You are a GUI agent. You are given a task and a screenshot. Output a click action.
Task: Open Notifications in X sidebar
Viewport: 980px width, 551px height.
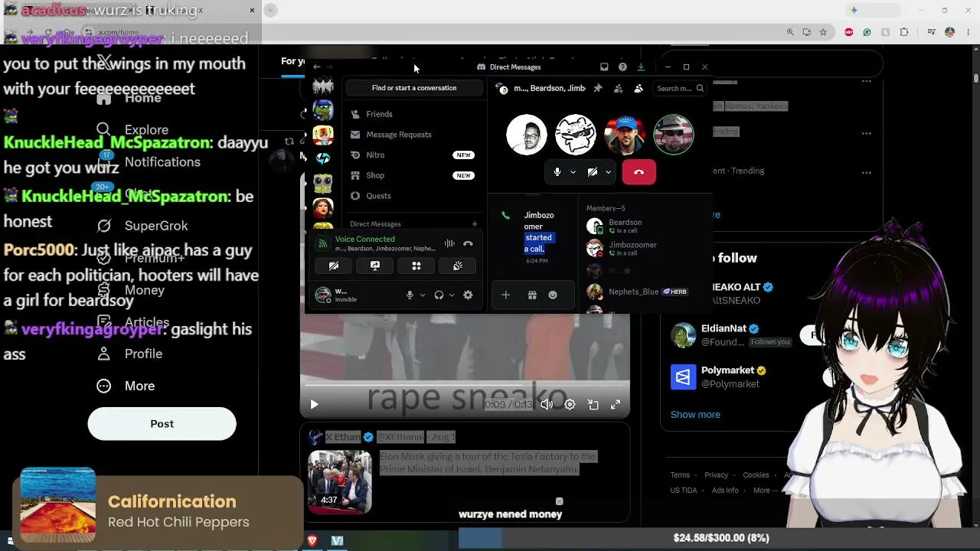(x=149, y=162)
